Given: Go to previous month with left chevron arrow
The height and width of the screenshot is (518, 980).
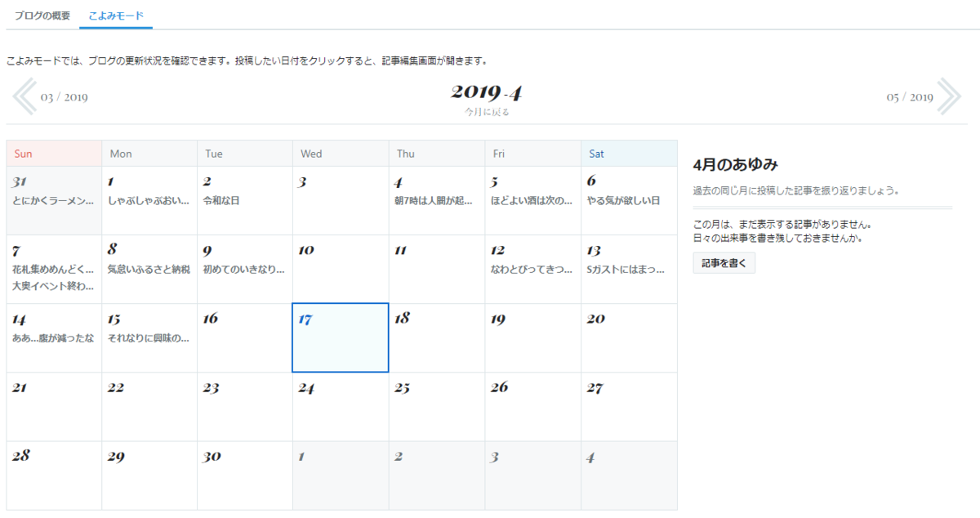Looking at the screenshot, I should pos(24,96).
